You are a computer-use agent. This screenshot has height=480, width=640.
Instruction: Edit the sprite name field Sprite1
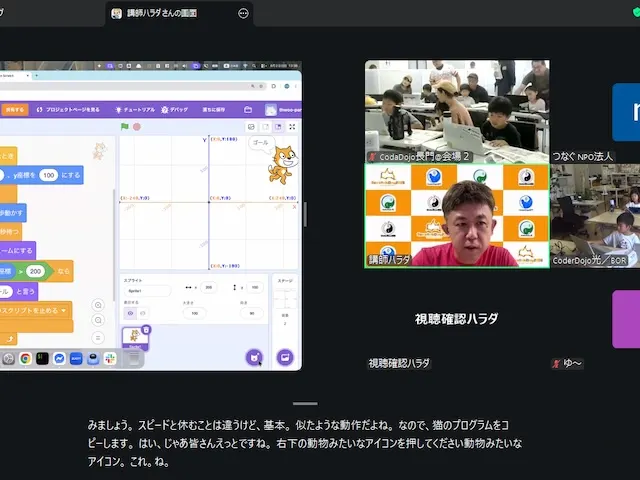click(147, 291)
